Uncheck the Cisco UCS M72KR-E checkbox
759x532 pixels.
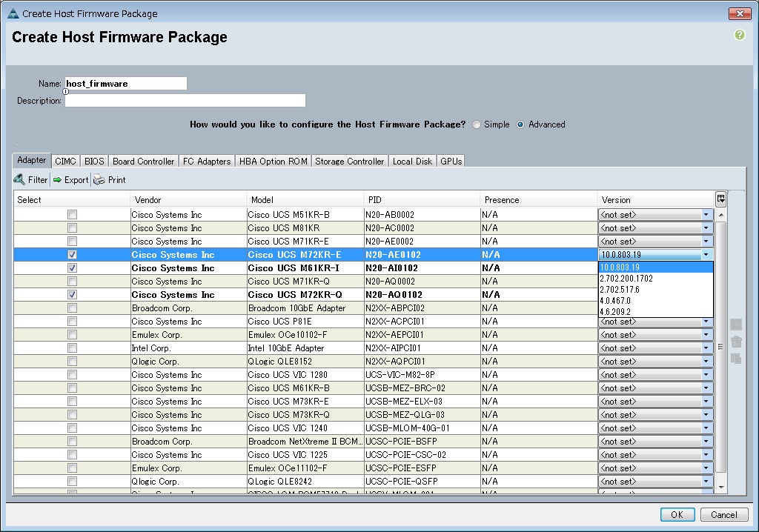coord(72,255)
